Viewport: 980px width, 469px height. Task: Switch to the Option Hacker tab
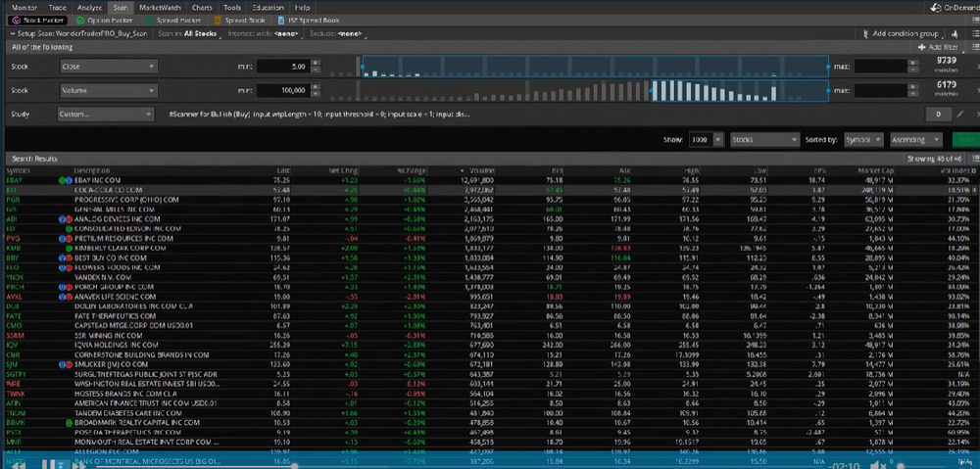(105, 20)
